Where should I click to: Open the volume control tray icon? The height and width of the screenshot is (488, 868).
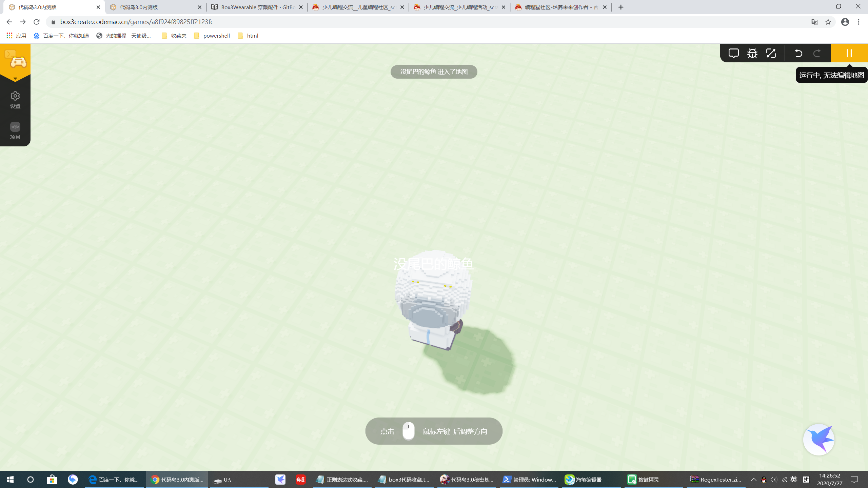coord(774,480)
